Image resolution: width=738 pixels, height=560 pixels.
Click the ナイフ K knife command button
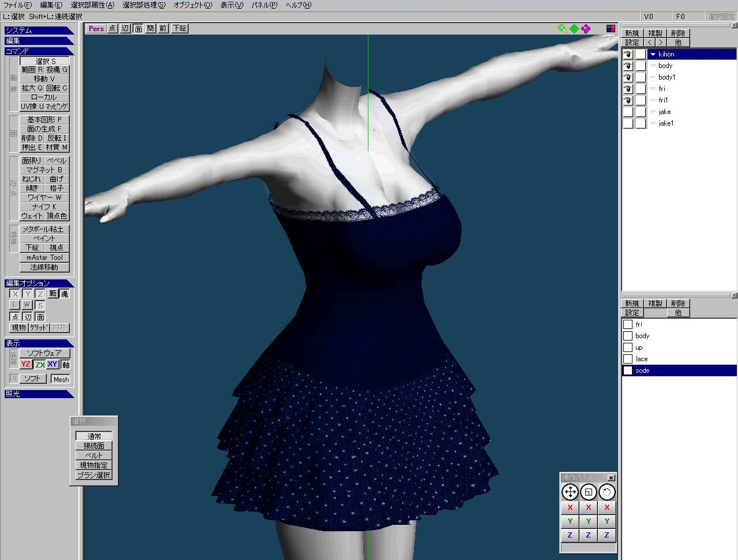[44, 206]
